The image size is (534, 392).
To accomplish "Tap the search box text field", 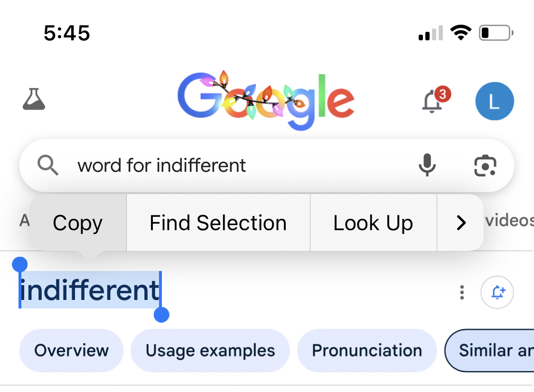I will pyautogui.click(x=237, y=166).
